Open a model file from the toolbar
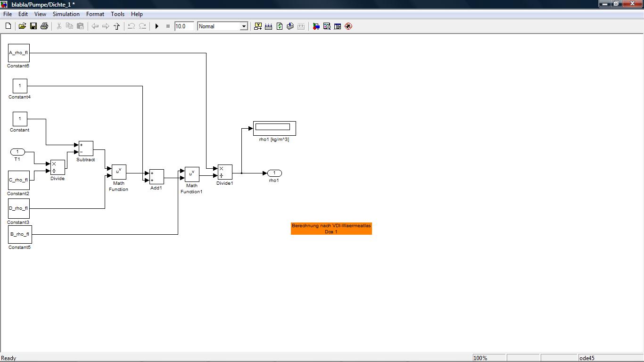 pos(22,26)
